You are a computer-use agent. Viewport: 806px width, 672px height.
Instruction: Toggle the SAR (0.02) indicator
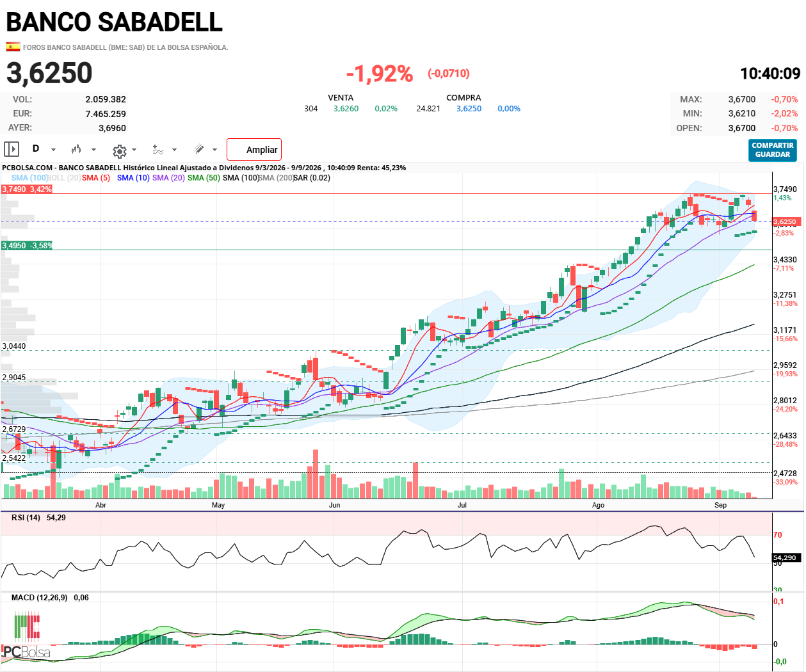(x=312, y=178)
